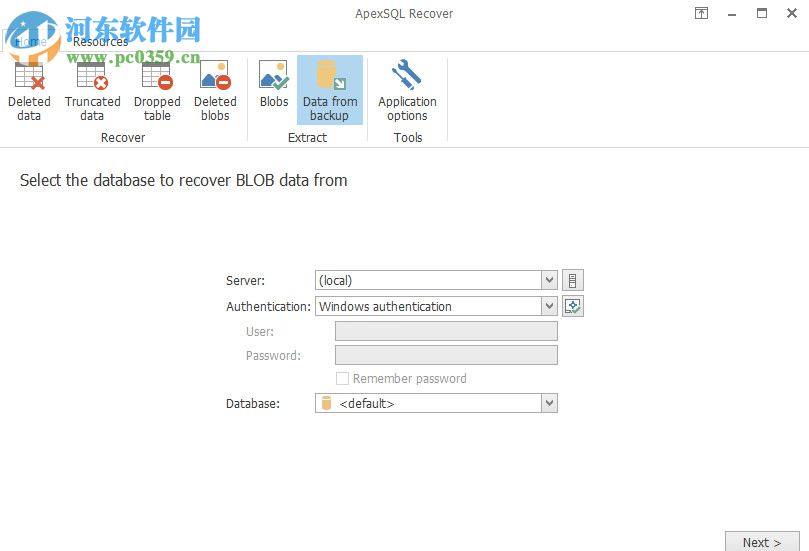This screenshot has height=551, width=809.
Task: Open the Blobs extract tool
Action: coord(274,85)
